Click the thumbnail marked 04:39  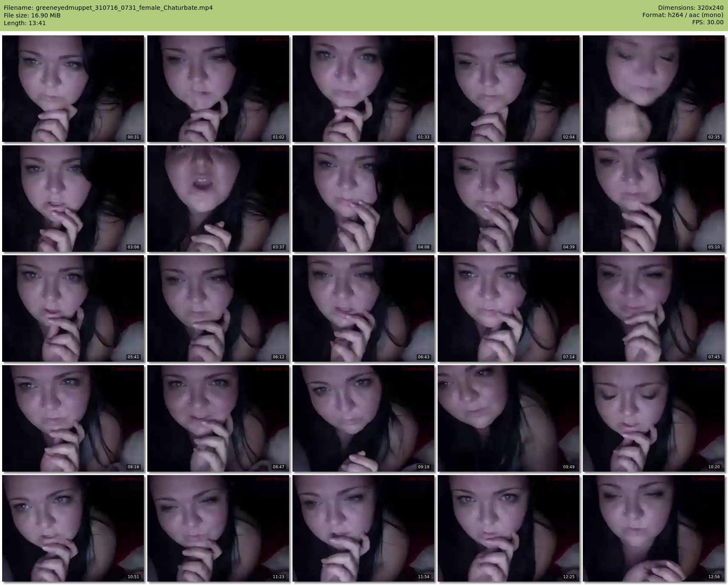pyautogui.click(x=508, y=199)
